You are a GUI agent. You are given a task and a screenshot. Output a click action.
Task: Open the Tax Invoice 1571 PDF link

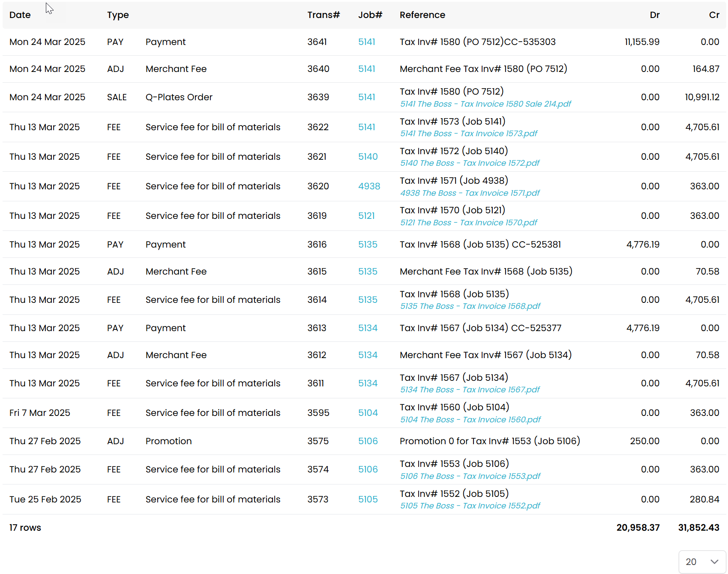pyautogui.click(x=470, y=193)
